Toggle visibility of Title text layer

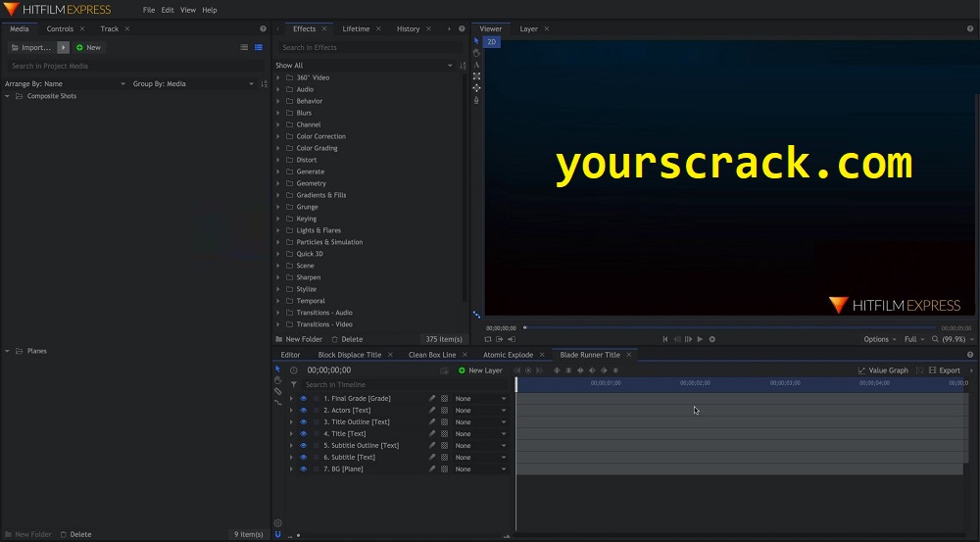(x=303, y=434)
